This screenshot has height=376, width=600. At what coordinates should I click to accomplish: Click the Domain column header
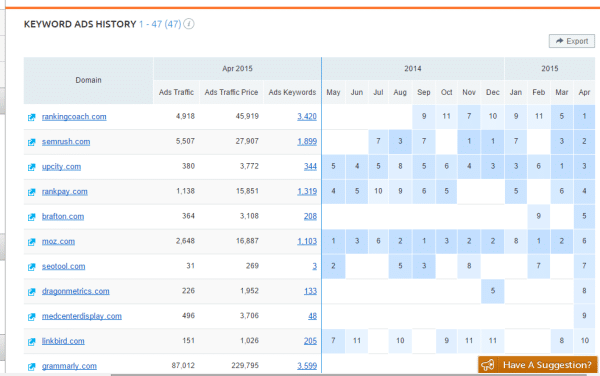point(88,80)
